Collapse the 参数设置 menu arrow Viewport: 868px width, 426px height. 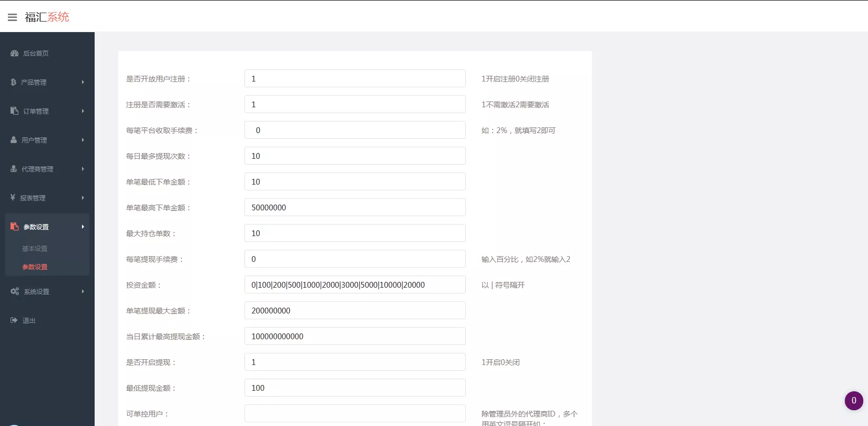tap(83, 227)
